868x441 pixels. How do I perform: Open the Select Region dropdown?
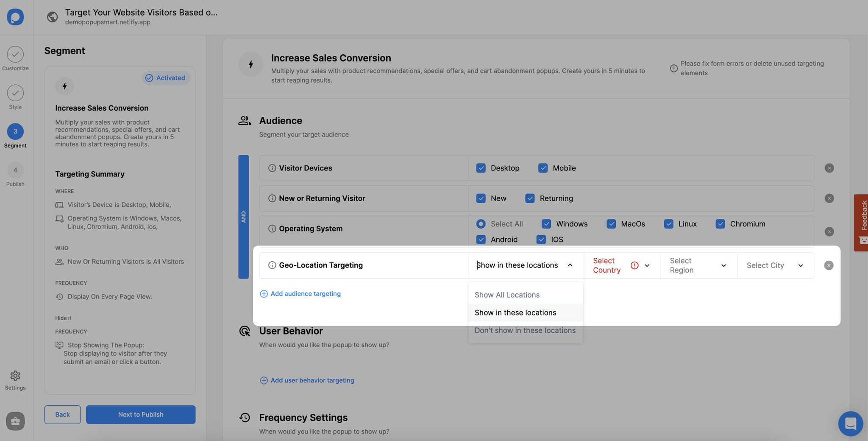point(698,265)
